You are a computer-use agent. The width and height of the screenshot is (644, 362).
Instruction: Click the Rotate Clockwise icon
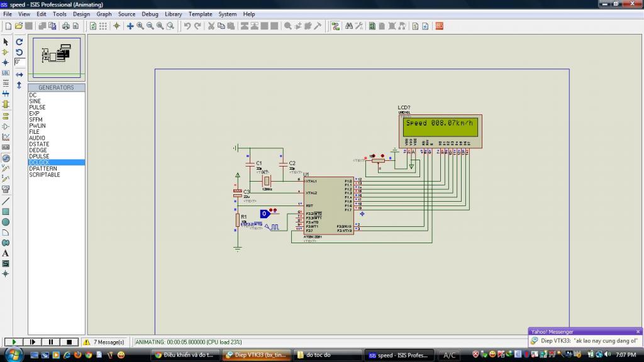pyautogui.click(x=19, y=41)
